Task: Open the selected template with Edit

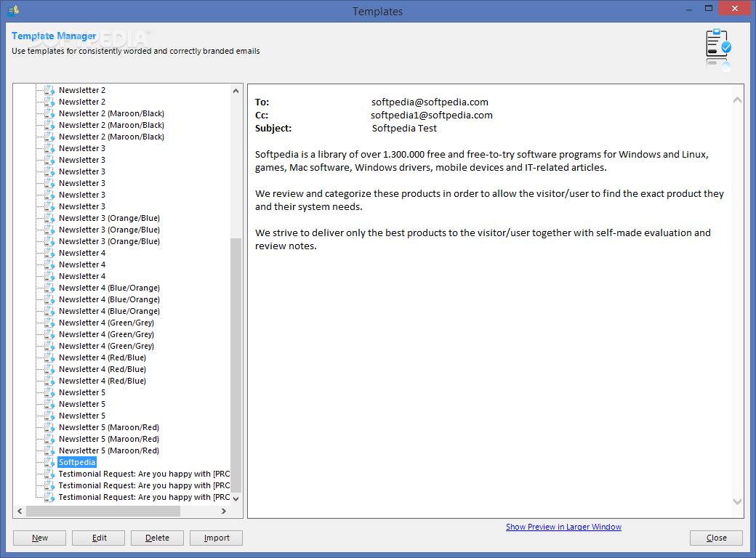Action: coord(98,538)
